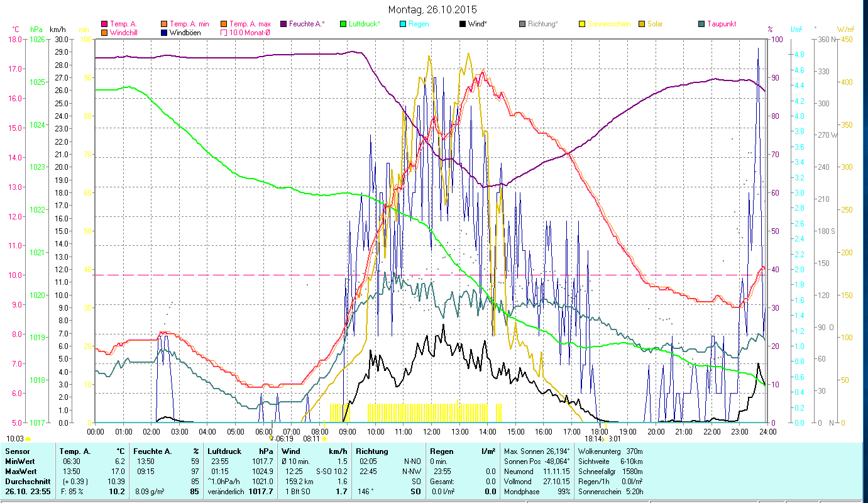This screenshot has height=503, width=868.
Task: Click the Feuchte A.* legend label
Action: coord(307,24)
